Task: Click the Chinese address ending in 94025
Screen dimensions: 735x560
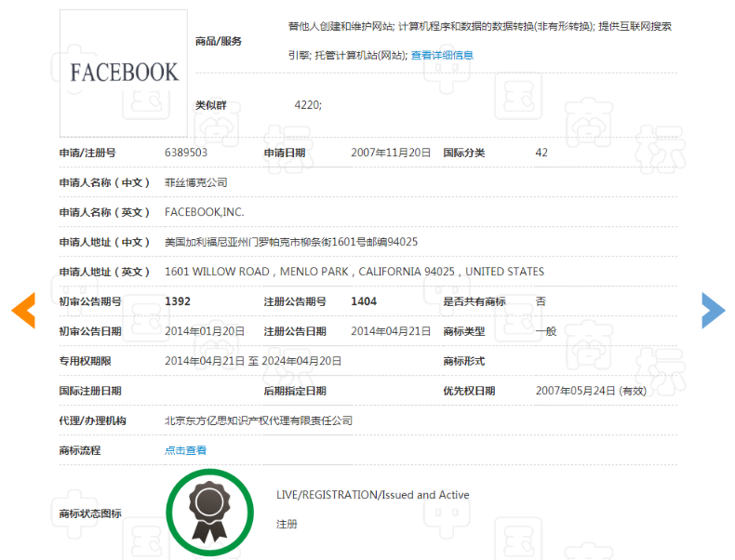Action: pyautogui.click(x=291, y=242)
